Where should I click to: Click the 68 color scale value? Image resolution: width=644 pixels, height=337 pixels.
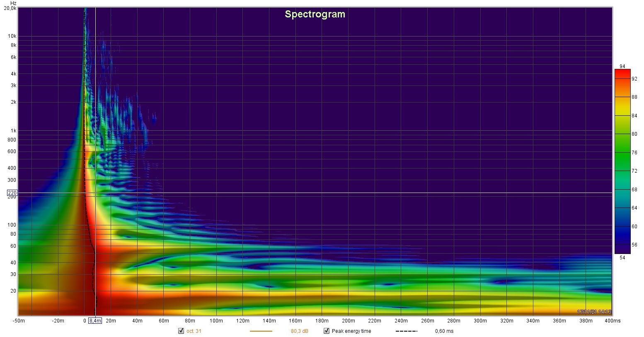[x=634, y=190]
